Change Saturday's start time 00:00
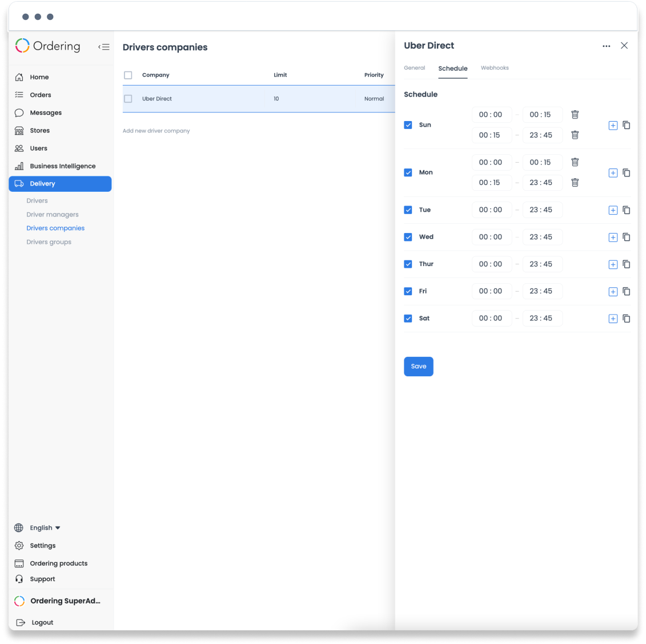 pos(492,319)
